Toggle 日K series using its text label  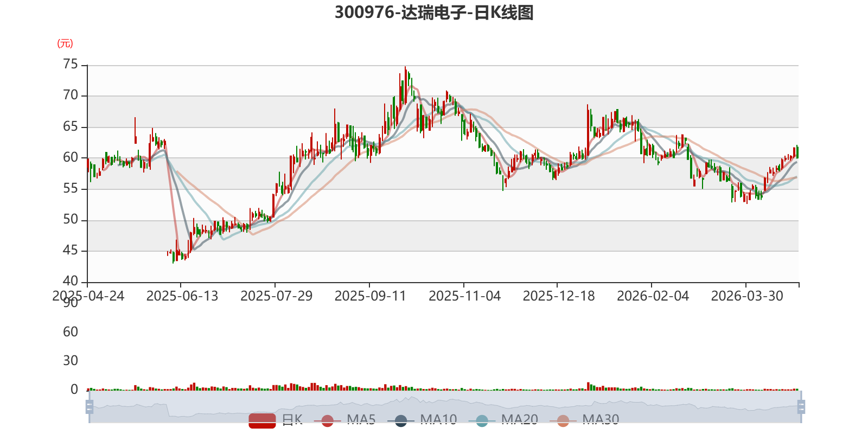292,420
